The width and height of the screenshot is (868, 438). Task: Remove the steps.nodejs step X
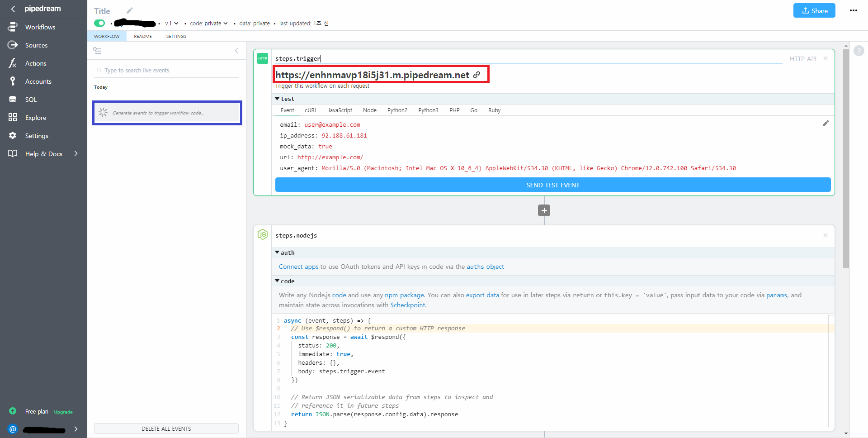(x=826, y=235)
